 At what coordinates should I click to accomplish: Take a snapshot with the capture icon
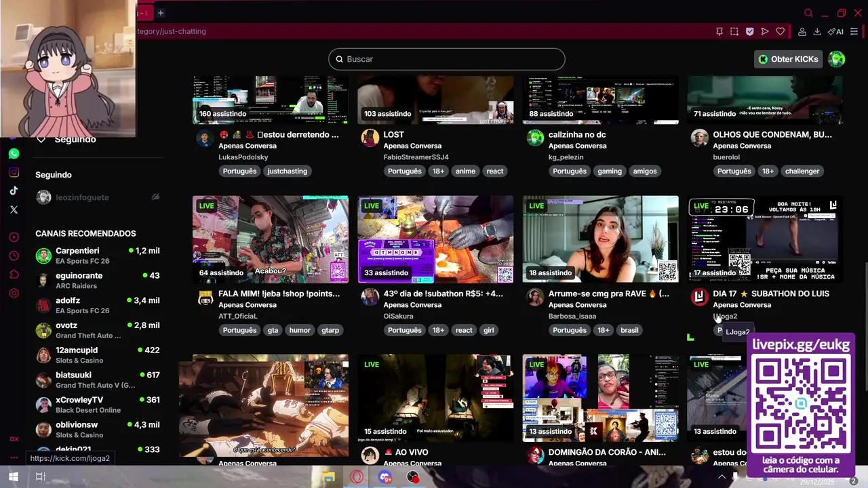(x=734, y=31)
